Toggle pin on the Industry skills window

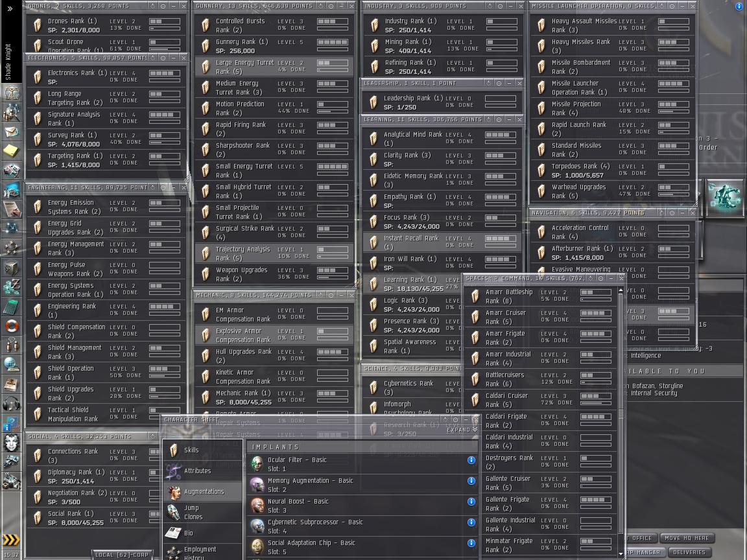point(500,6)
